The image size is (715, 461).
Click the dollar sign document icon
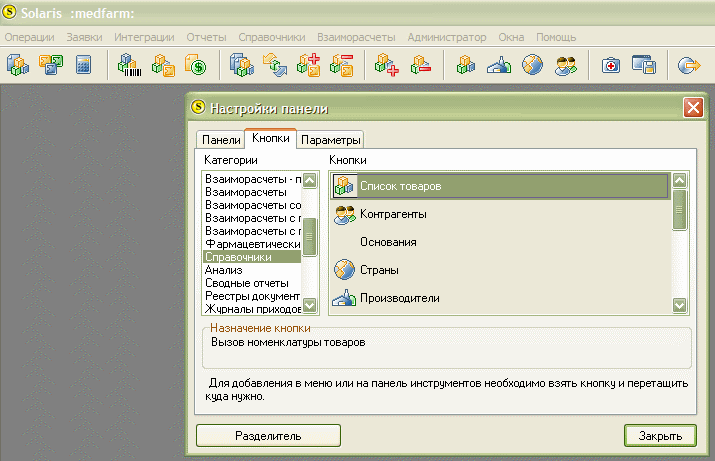[196, 65]
